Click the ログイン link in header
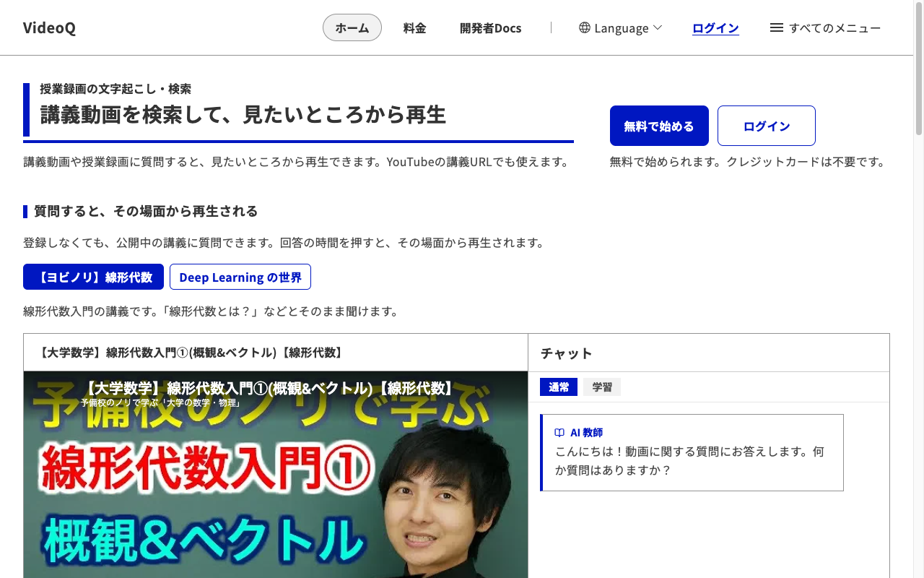 click(715, 27)
